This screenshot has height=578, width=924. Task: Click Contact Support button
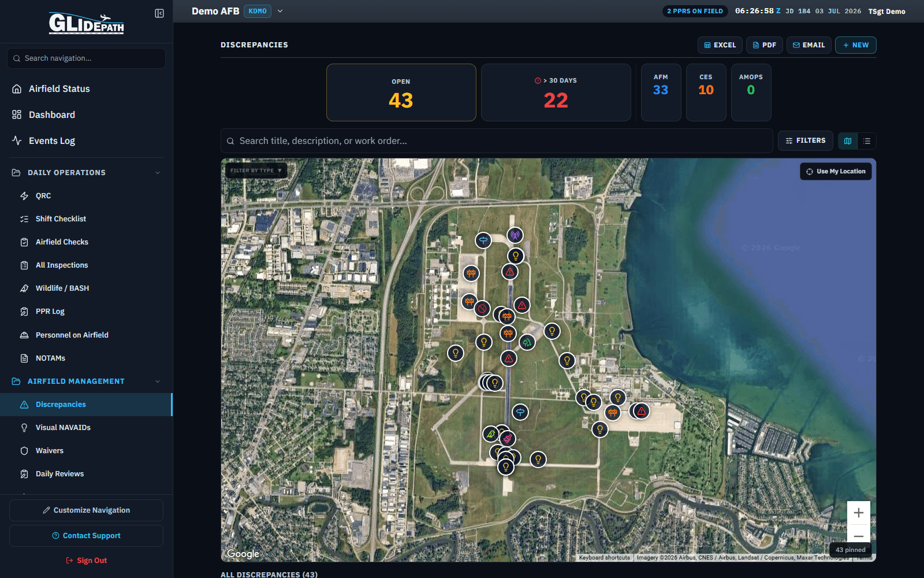coord(86,536)
